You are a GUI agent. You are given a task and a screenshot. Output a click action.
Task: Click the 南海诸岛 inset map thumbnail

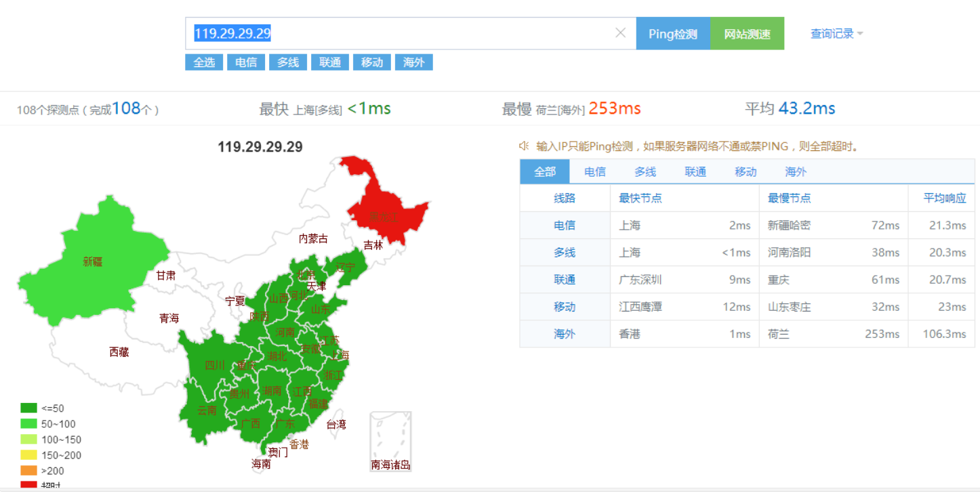(390, 441)
